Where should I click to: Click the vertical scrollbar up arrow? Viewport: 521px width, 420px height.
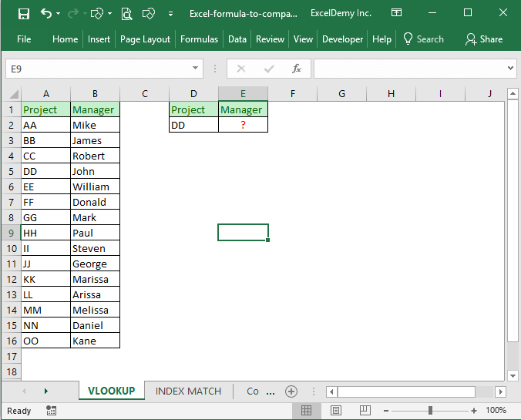(x=513, y=94)
